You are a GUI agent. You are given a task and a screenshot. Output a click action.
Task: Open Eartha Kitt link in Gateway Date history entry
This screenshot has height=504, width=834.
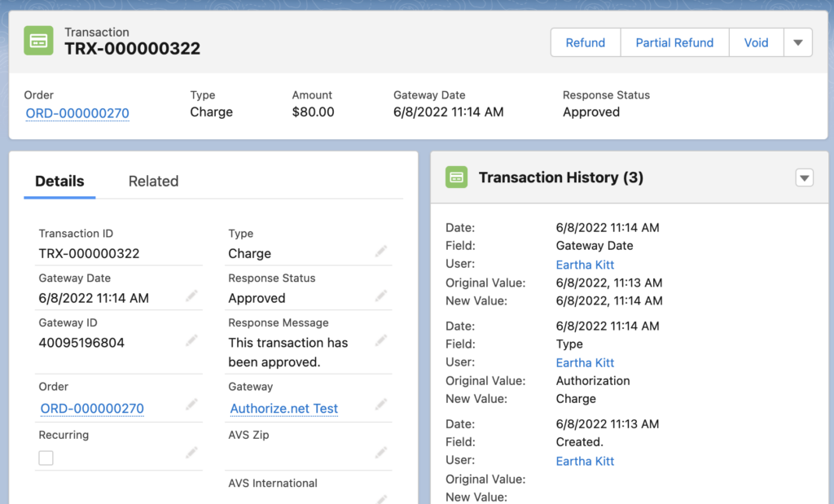pyautogui.click(x=585, y=265)
